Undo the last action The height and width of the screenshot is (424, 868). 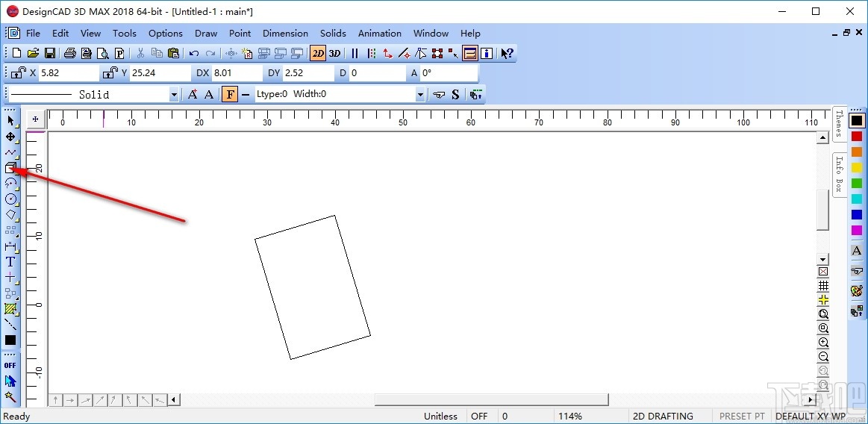click(x=194, y=53)
